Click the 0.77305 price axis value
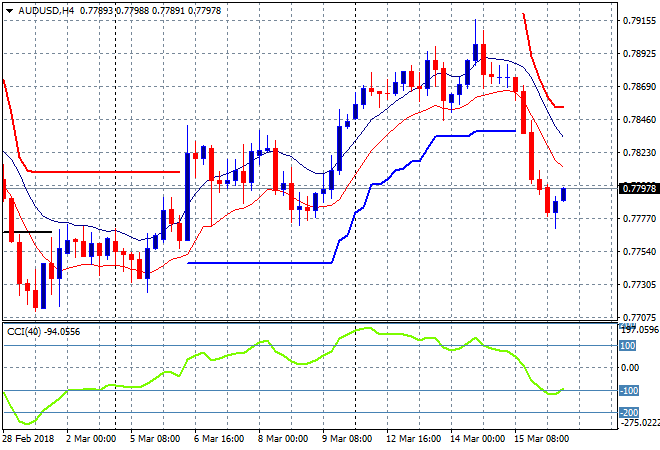Viewport: 660px width, 450px height. (639, 285)
